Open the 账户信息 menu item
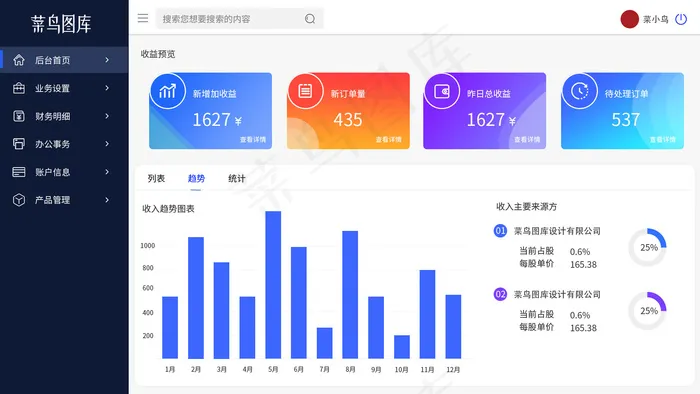 (64, 172)
